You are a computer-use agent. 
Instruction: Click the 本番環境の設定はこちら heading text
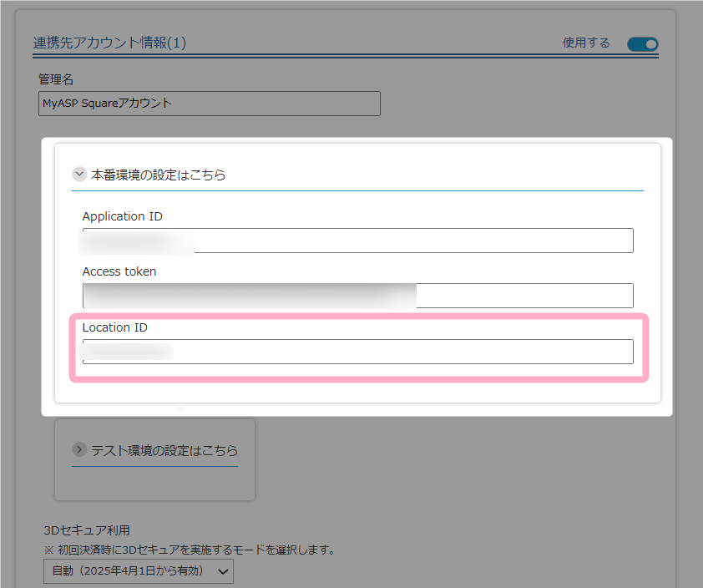tap(158, 175)
